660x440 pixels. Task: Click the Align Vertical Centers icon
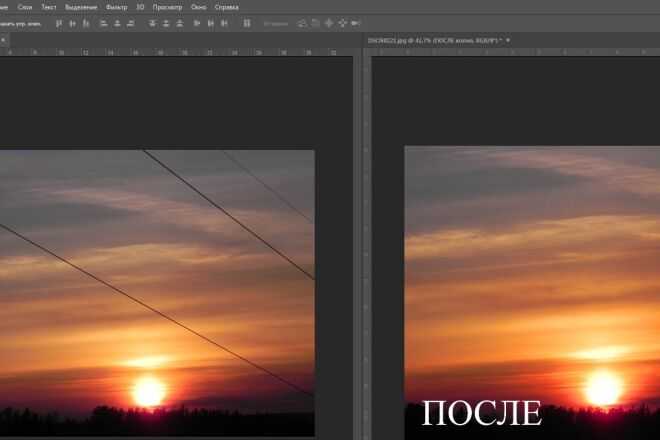(x=72, y=24)
